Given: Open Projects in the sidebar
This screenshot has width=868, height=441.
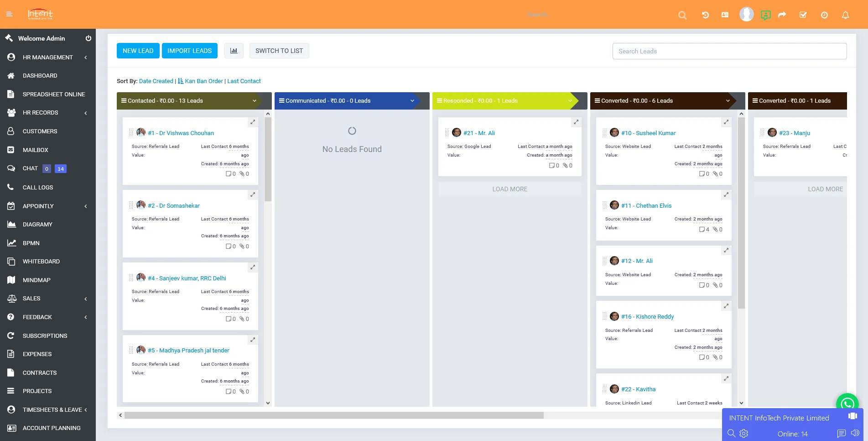Looking at the screenshot, I should (37, 391).
